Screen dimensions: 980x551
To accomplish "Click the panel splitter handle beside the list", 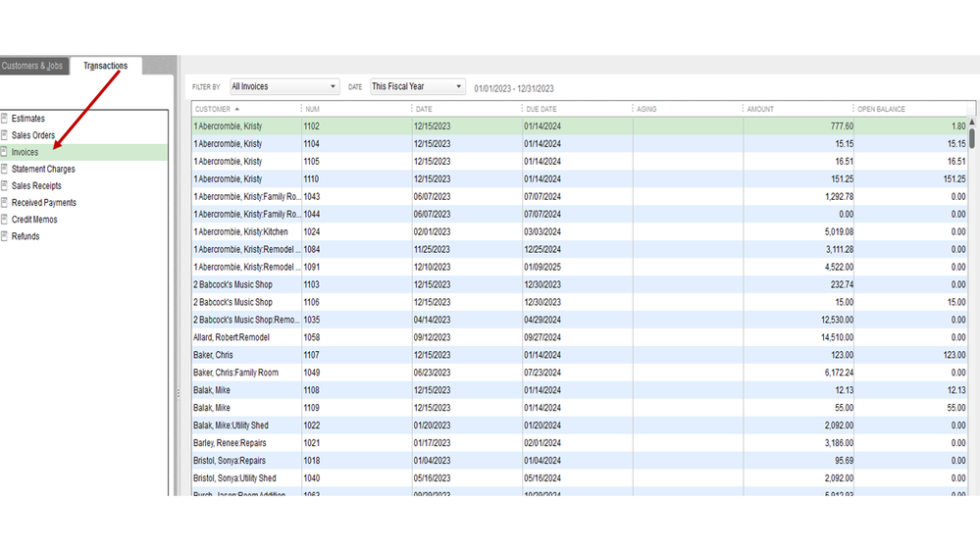I will (178, 392).
